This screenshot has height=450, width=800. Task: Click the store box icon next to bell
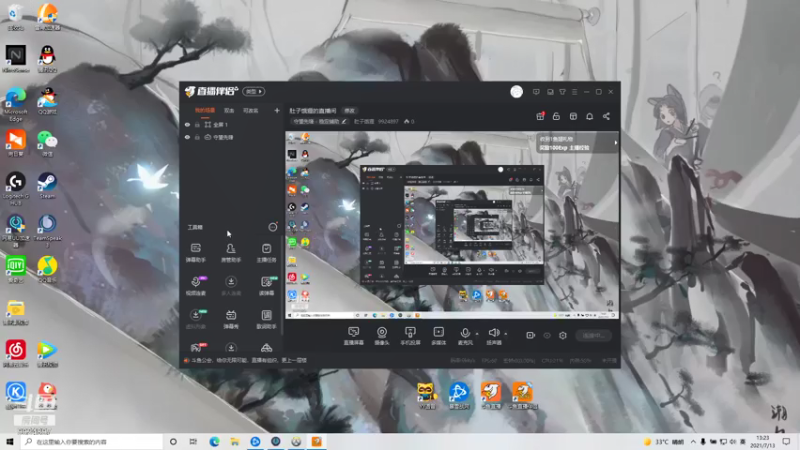pyautogui.click(x=573, y=116)
